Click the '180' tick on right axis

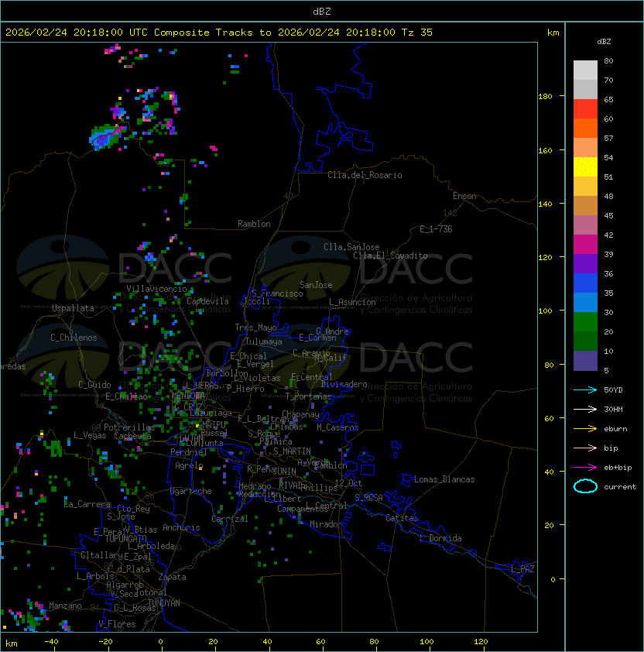click(x=545, y=97)
